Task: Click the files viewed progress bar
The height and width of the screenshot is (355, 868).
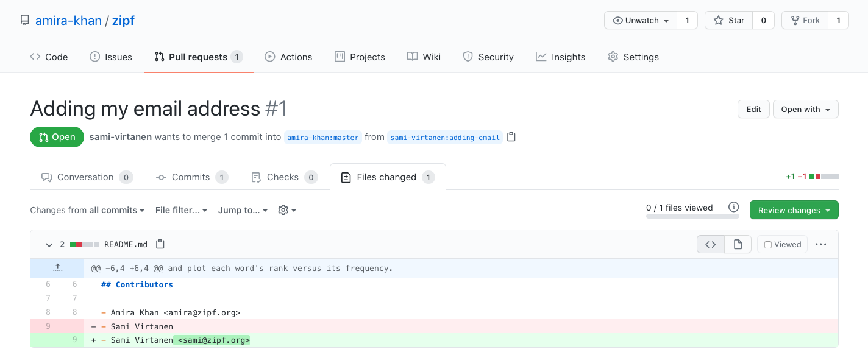Action: pos(692,216)
